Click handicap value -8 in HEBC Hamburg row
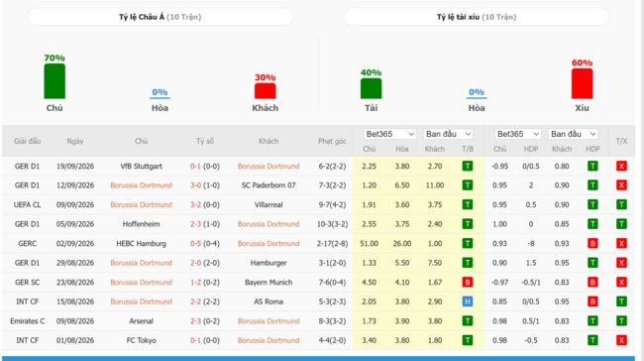Screen dimensions: 644x361 click(531, 243)
